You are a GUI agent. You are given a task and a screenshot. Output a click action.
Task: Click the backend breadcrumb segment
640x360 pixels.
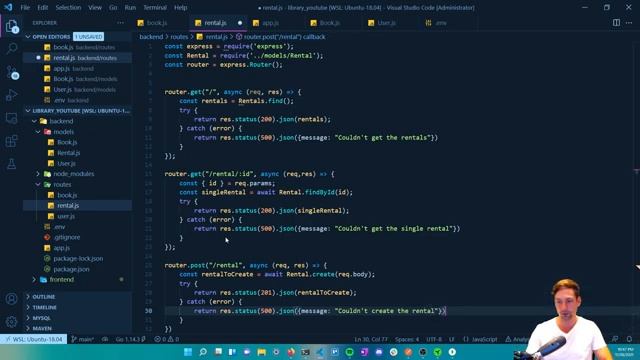[x=151, y=37]
